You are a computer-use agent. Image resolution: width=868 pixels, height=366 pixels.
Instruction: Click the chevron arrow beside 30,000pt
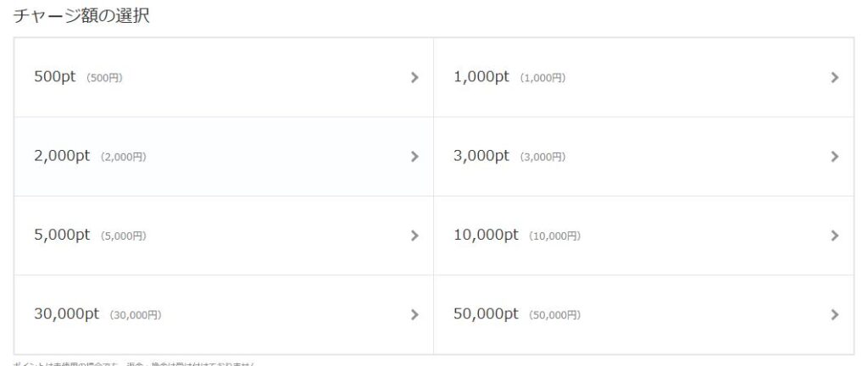[415, 314]
